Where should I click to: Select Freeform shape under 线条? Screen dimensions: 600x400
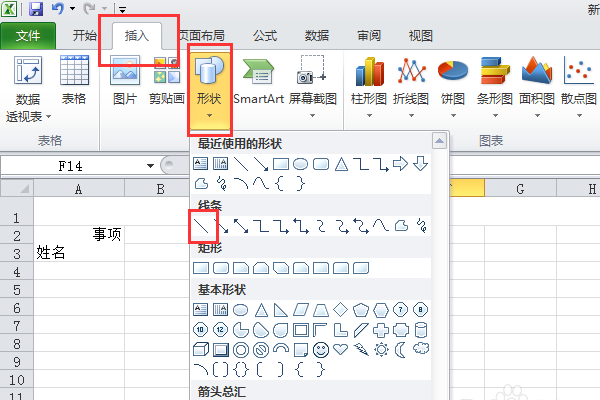401,225
